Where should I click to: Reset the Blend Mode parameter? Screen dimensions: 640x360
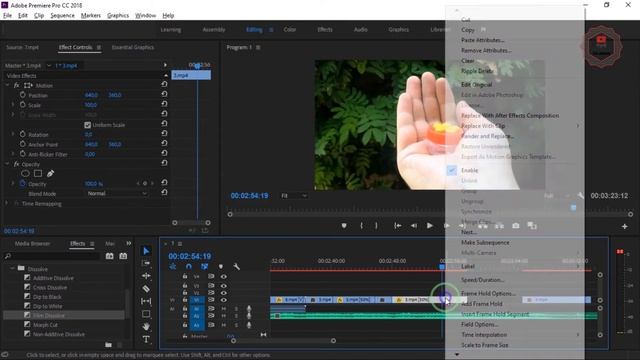(x=164, y=192)
